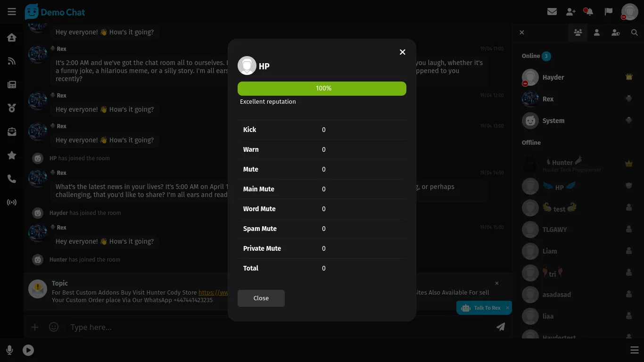
Task: Open the news icon in left sidebar
Action: [x=12, y=85]
